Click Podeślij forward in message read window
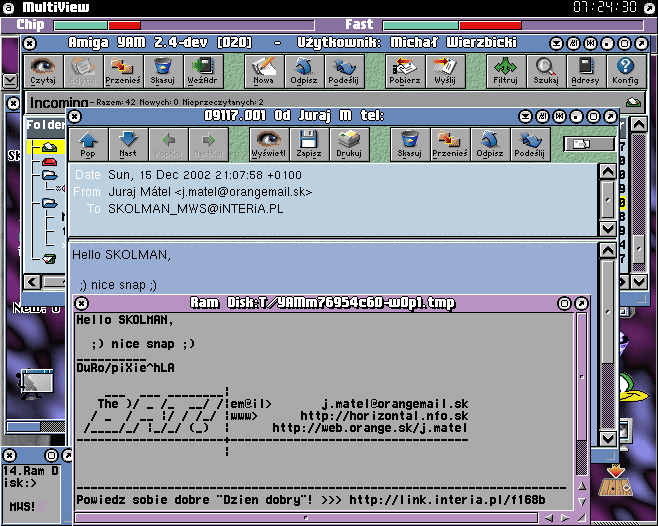Image resolution: width=658 pixels, height=526 pixels. click(530, 144)
